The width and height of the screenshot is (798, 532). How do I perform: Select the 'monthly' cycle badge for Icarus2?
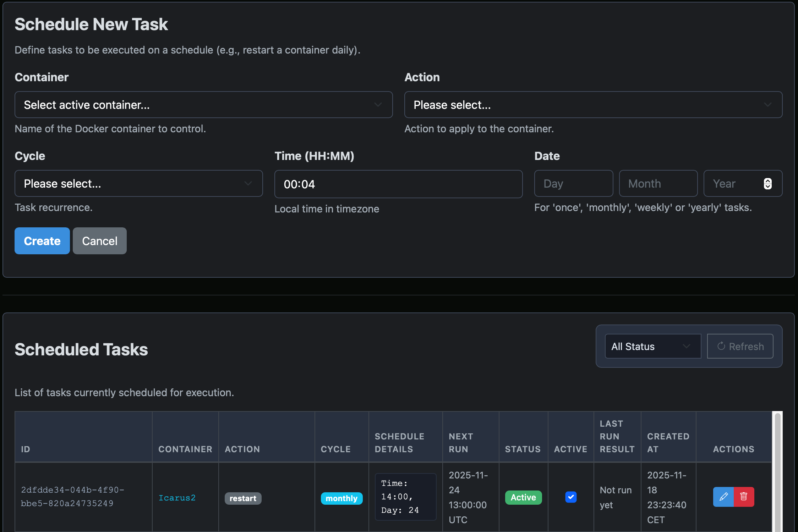click(341, 498)
